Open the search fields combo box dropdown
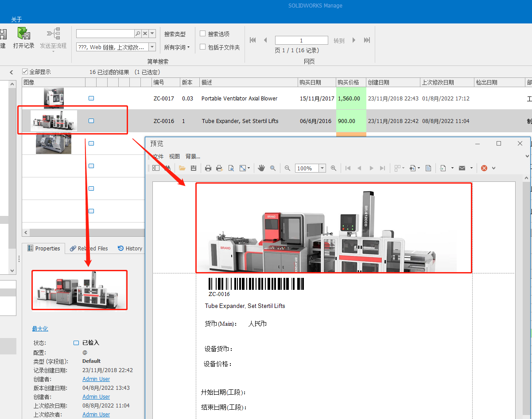This screenshot has height=419, width=532. pos(152,47)
